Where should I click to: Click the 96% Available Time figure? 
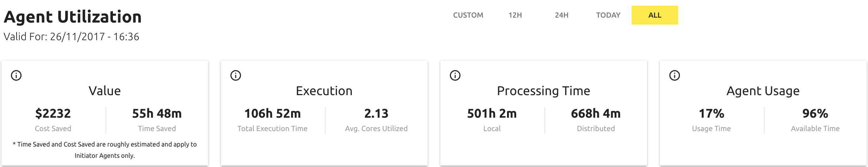(815, 113)
